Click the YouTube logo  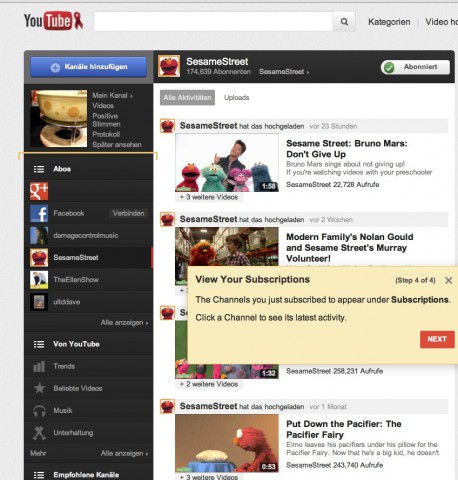pos(53,21)
